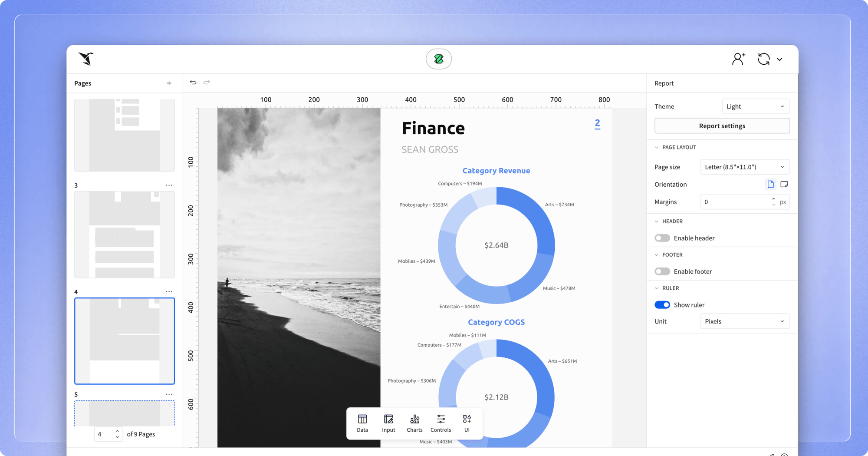The image size is (868, 456).
Task: Enable the header toggle
Action: (662, 238)
